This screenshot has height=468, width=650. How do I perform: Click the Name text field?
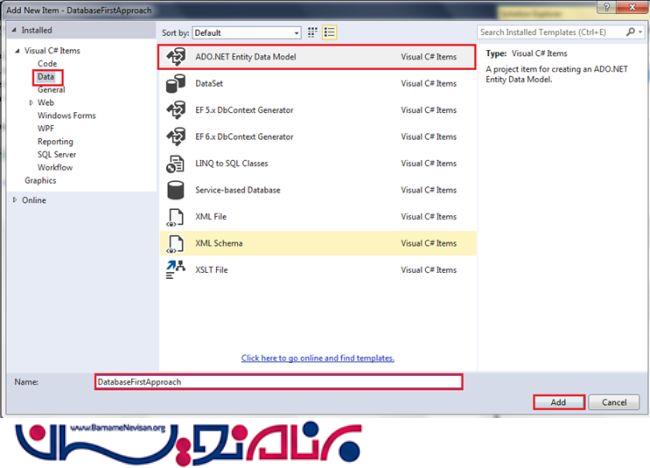click(278, 382)
